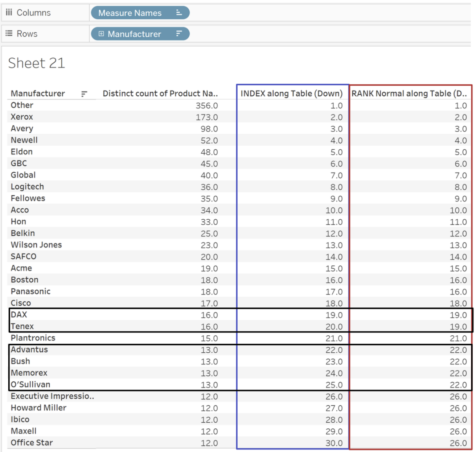Screen dimensions: 476x452
Task: Click the Rows shelf label
Action: tap(27, 34)
